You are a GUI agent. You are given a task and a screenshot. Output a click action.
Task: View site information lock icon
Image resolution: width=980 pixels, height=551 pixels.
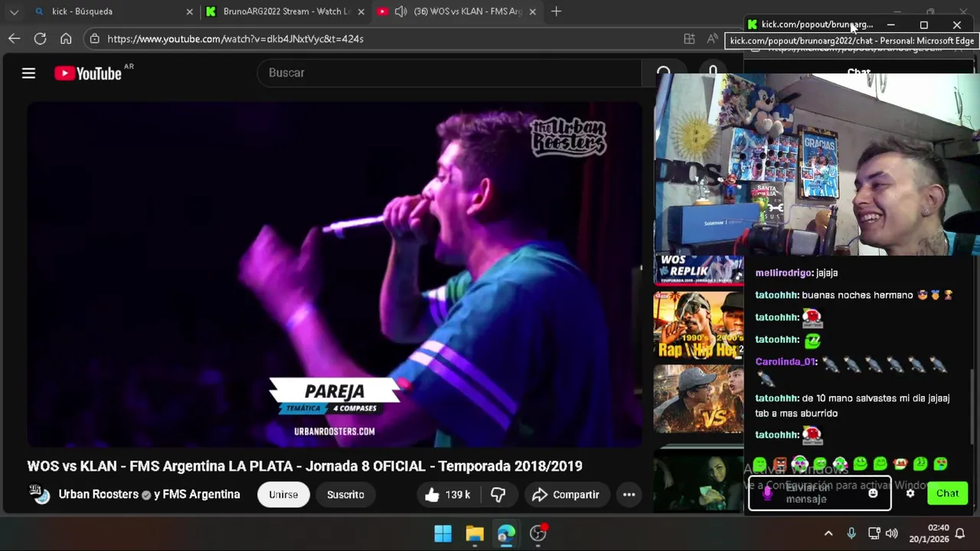coord(93,38)
